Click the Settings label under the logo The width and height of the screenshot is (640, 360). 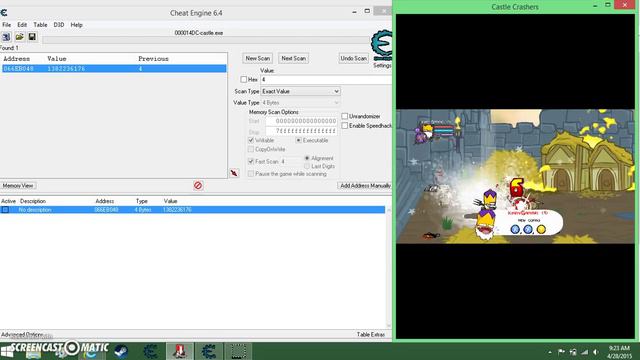click(x=382, y=65)
